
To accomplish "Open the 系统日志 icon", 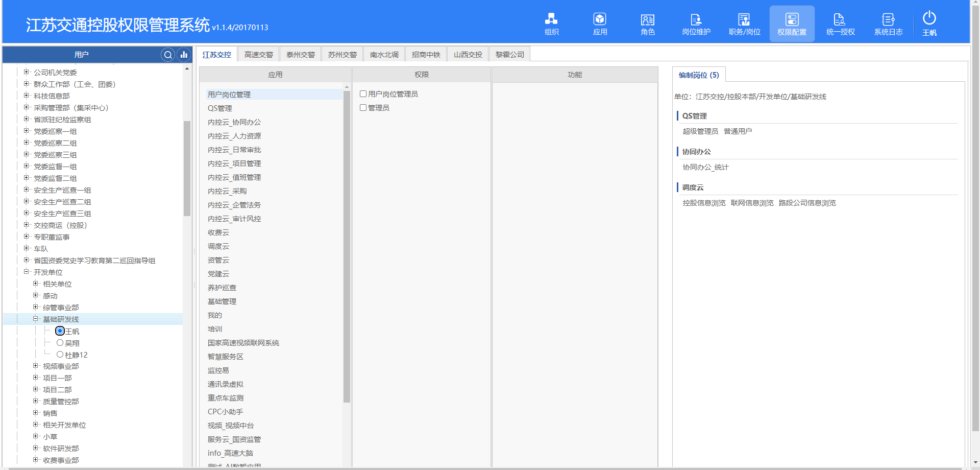I will click(888, 24).
